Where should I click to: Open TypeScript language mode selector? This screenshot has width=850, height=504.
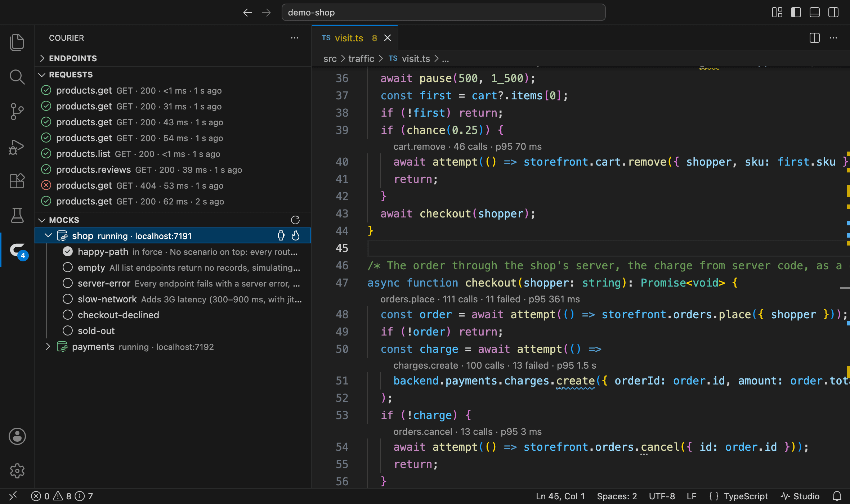(x=746, y=496)
